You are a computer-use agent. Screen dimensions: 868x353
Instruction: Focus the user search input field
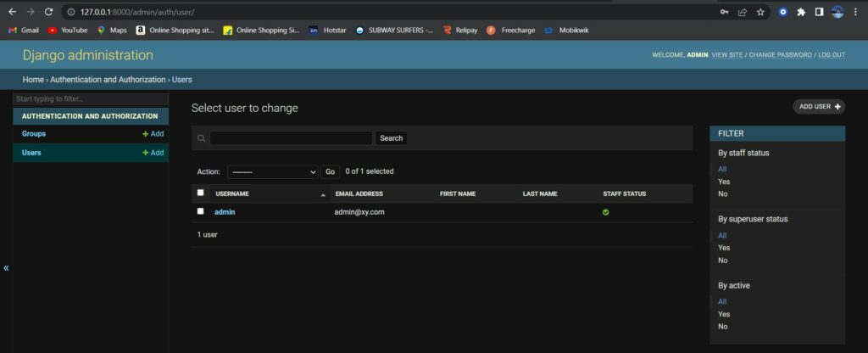(291, 138)
